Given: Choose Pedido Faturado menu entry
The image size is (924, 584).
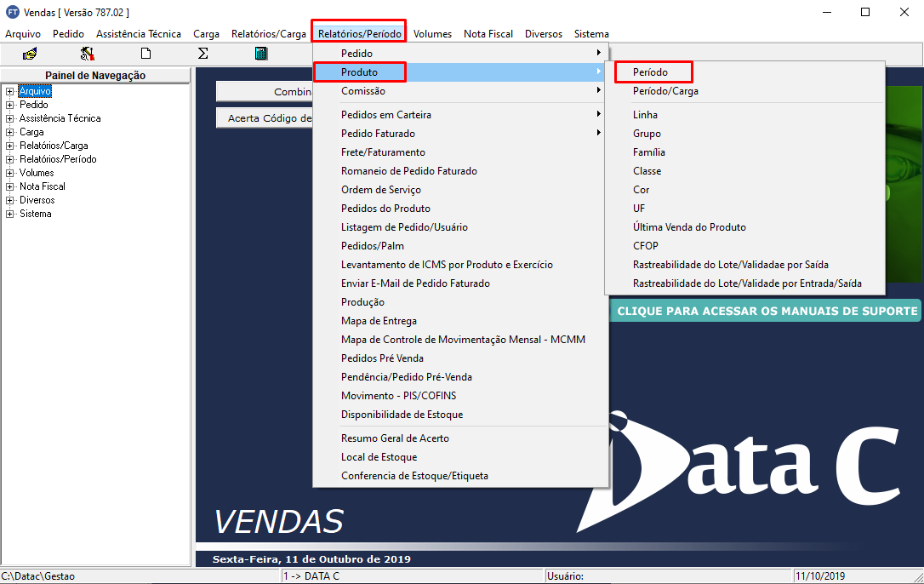Looking at the screenshot, I should 459,134.
